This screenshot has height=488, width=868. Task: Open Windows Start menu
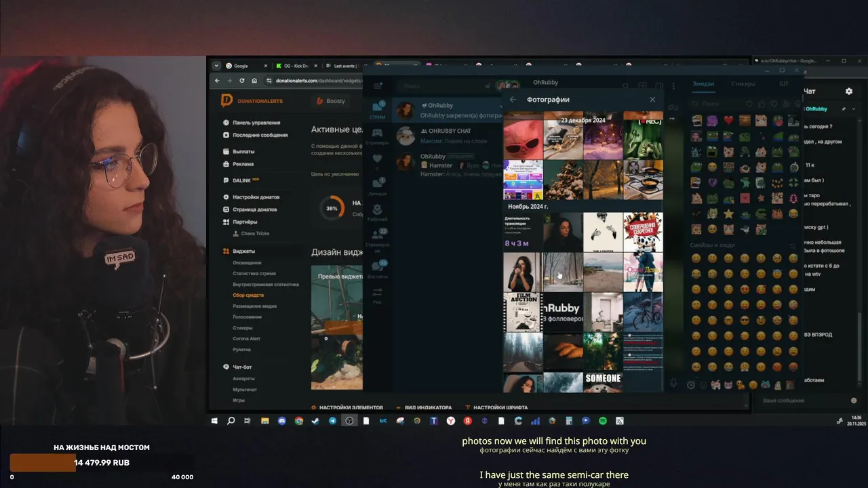[214, 421]
